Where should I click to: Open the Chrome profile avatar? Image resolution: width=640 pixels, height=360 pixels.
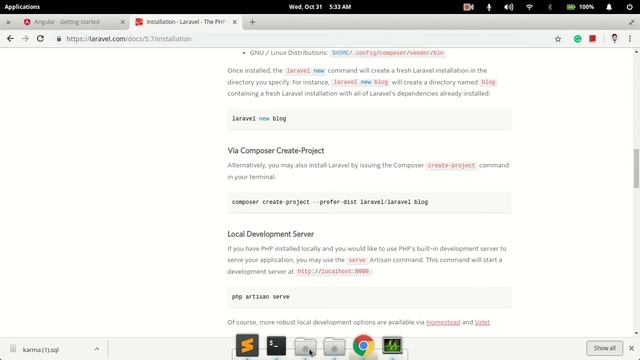tap(614, 38)
